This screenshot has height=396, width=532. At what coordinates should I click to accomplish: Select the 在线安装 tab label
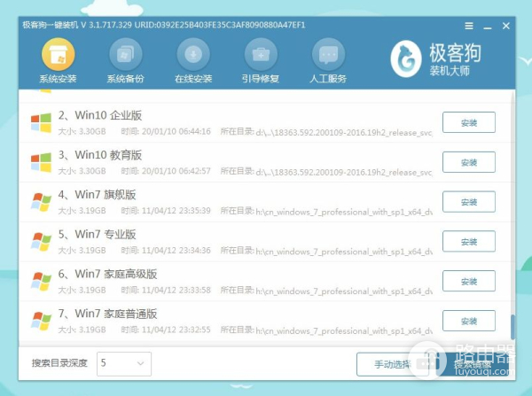coord(193,79)
